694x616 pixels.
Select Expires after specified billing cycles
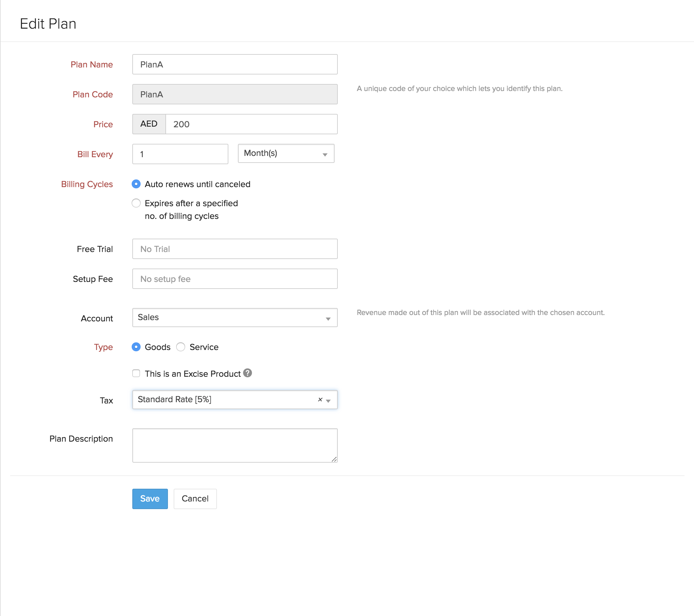point(136,203)
